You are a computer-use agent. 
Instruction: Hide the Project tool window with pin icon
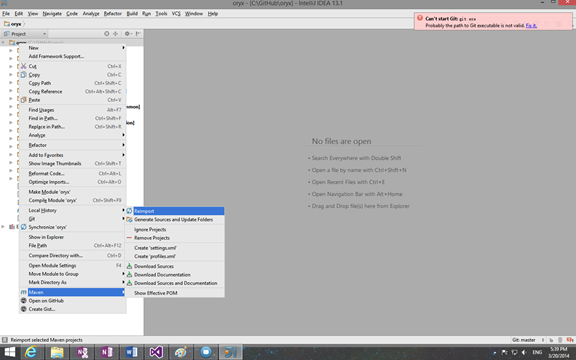[138, 33]
